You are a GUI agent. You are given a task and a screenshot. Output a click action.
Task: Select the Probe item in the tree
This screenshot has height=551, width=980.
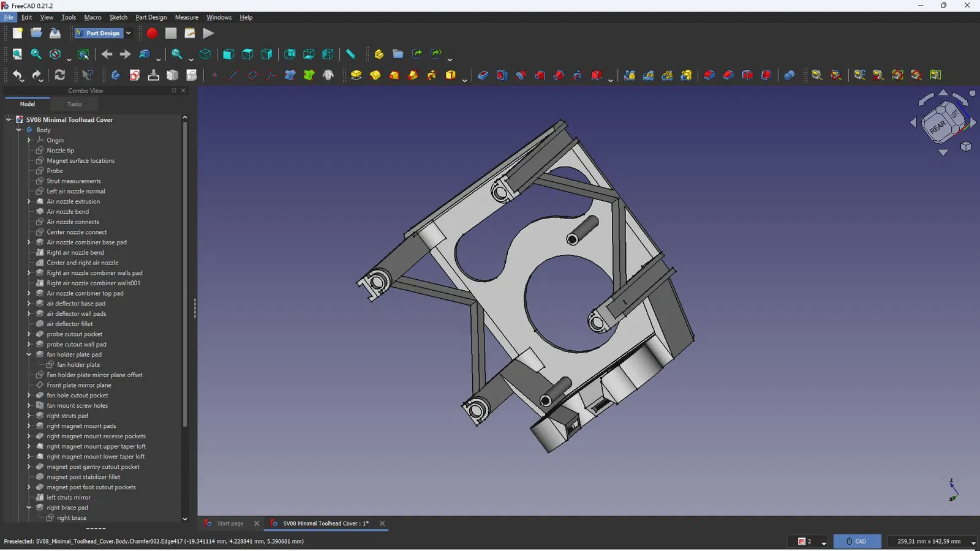pos(55,171)
